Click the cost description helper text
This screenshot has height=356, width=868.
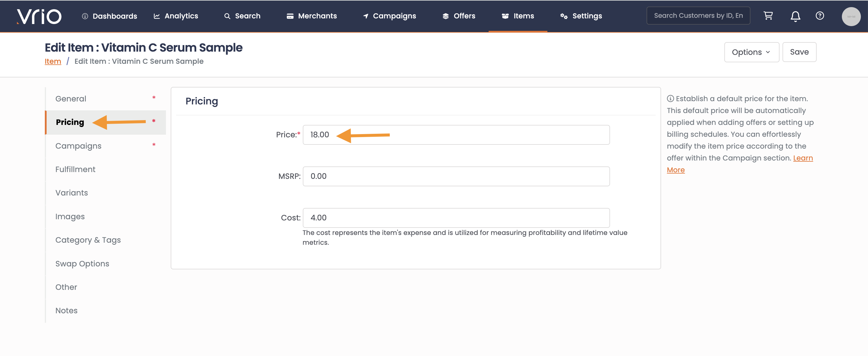[465, 237]
